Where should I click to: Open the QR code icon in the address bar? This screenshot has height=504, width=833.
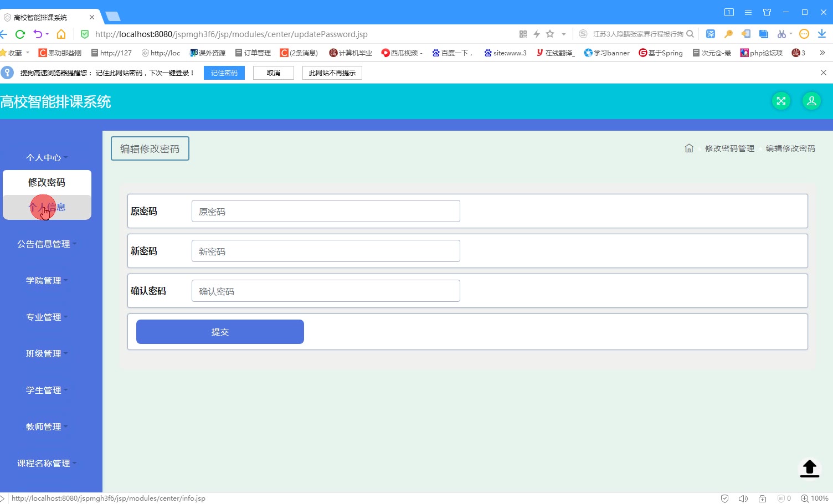(523, 34)
